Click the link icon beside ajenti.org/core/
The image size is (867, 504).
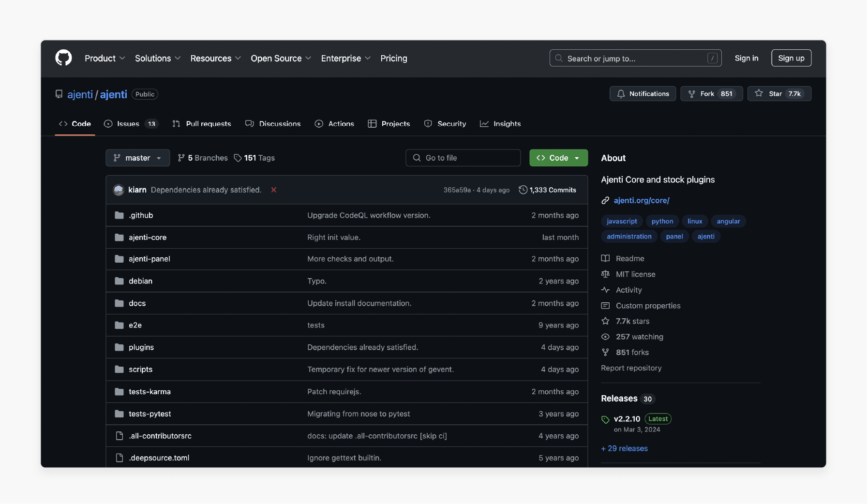point(605,201)
